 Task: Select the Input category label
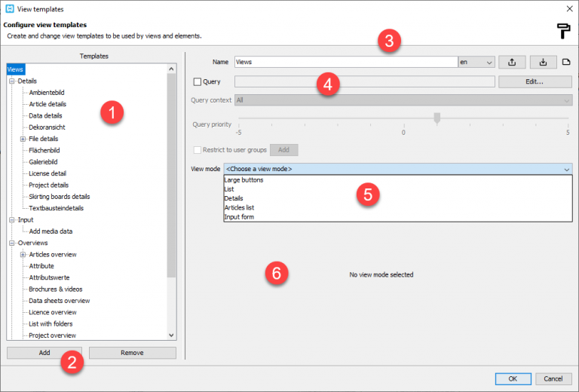click(26, 219)
